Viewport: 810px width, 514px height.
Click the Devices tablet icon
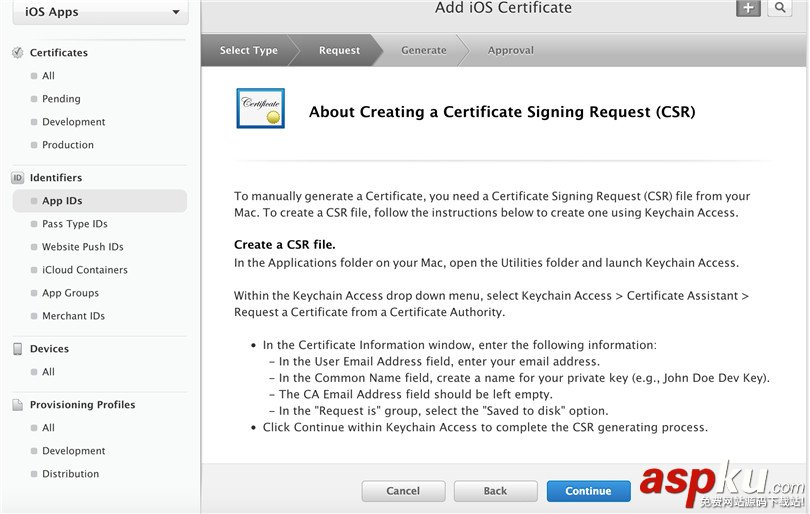pos(18,349)
